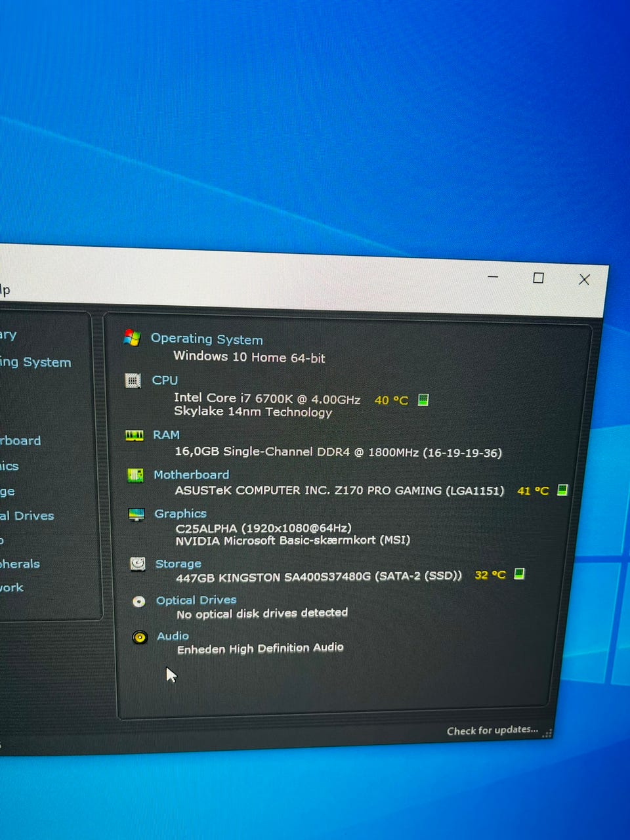Click Intel Core i7 6700K text
The height and width of the screenshot is (840, 630).
click(266, 398)
